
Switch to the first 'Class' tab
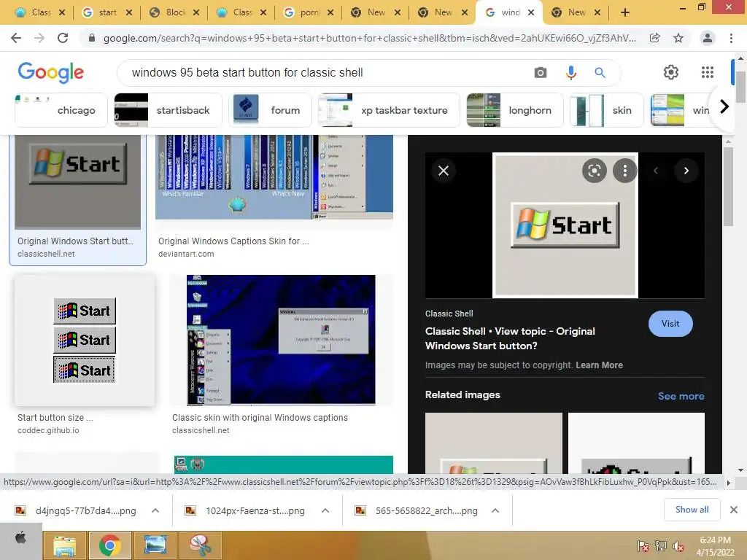pyautogui.click(x=40, y=13)
